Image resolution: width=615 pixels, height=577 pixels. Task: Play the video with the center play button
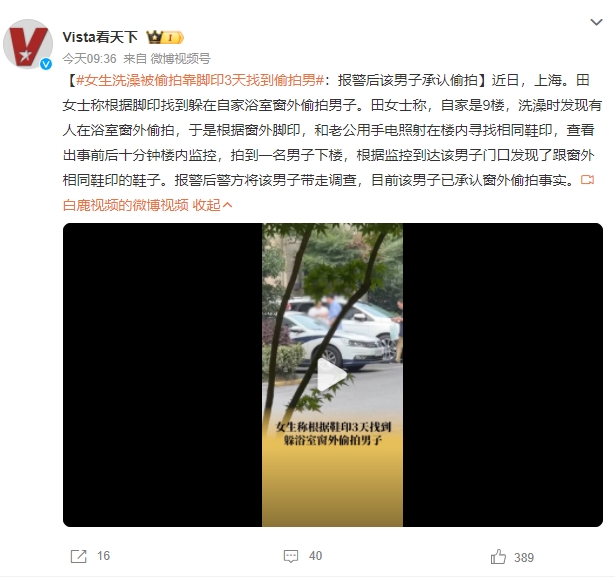point(331,375)
